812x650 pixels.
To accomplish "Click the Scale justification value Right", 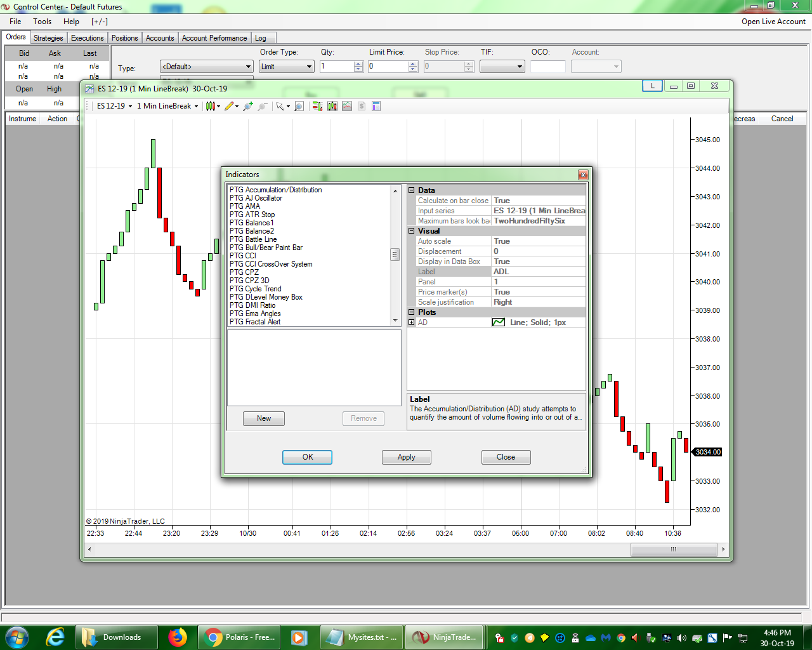I will pos(539,302).
